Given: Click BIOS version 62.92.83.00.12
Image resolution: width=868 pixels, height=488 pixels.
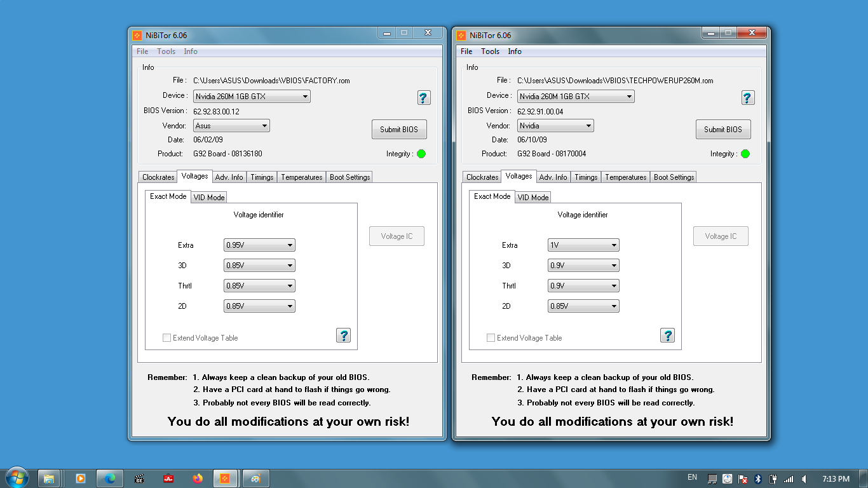Looking at the screenshot, I should tap(216, 111).
